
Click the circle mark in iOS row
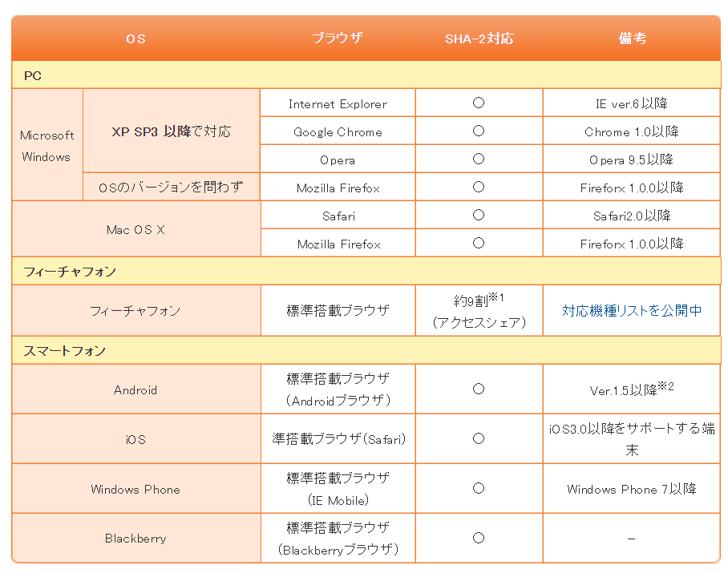(x=479, y=438)
